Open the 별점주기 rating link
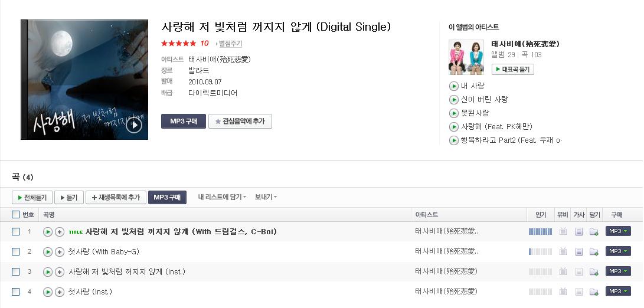This screenshot has height=308, width=644. click(x=229, y=44)
